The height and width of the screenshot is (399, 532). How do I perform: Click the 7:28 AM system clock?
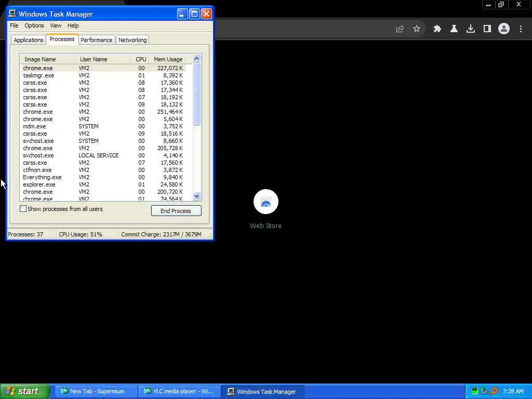coord(513,391)
